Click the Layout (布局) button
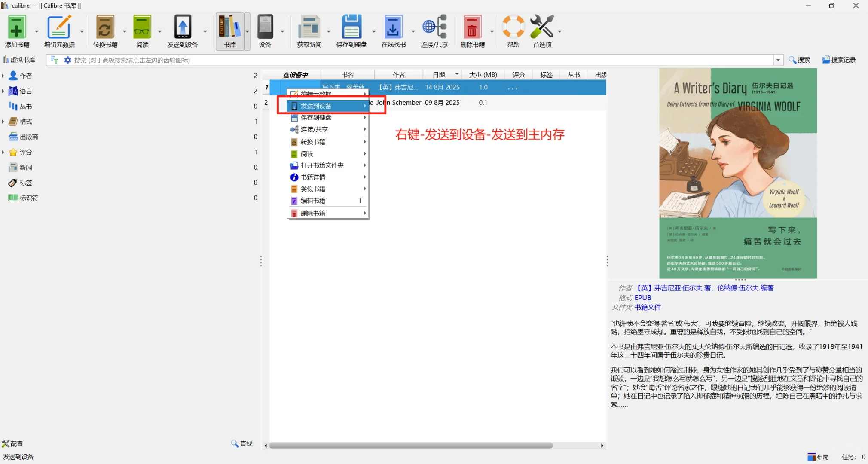This screenshot has width=868, height=464. click(818, 457)
